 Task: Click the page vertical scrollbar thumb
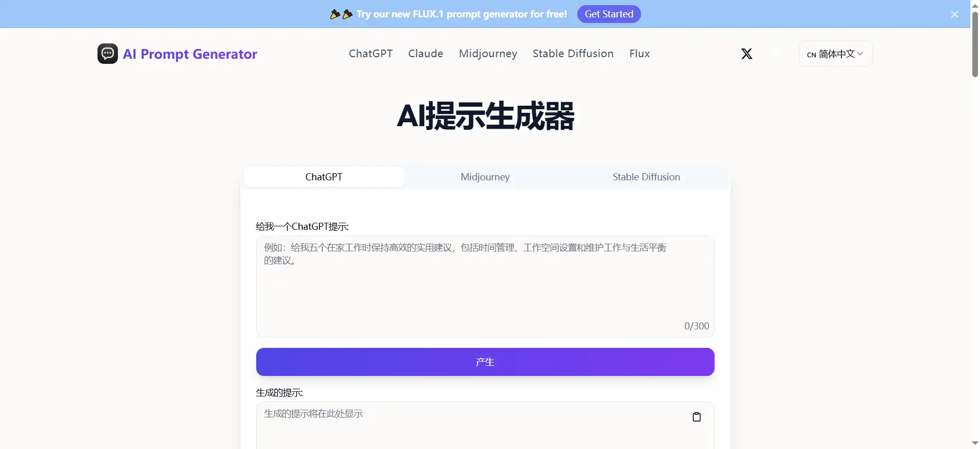coord(975,43)
